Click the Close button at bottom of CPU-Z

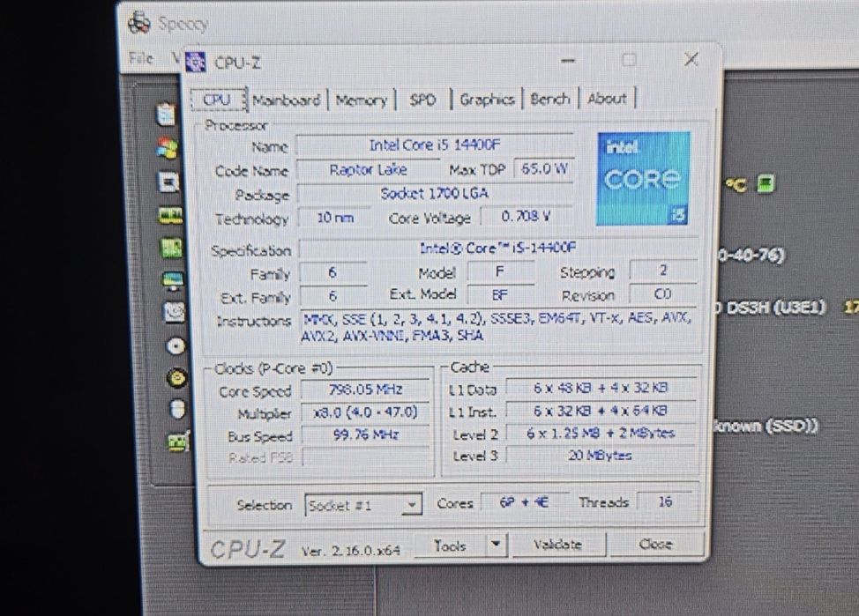[655, 544]
